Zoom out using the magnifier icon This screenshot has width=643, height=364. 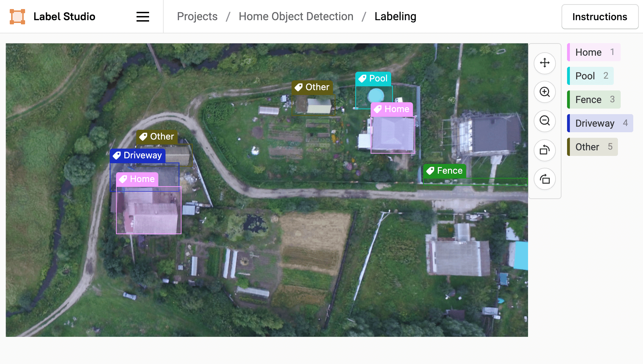[x=544, y=121]
